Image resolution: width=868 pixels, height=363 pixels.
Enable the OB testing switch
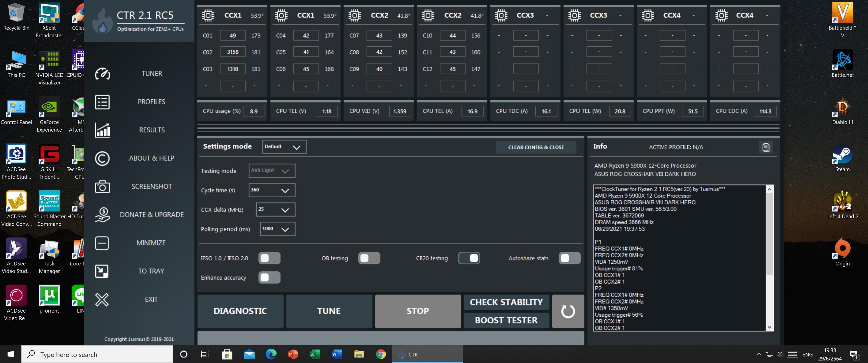point(369,258)
